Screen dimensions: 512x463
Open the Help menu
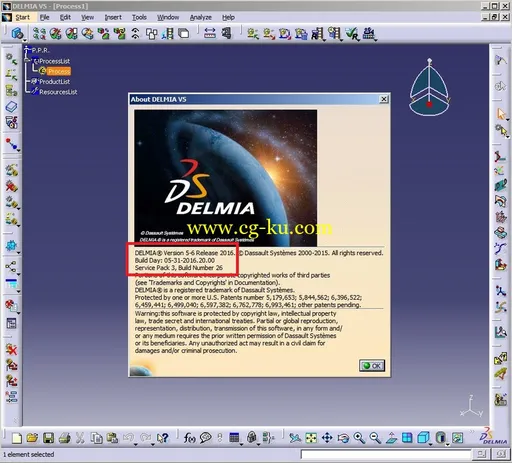coord(228,17)
